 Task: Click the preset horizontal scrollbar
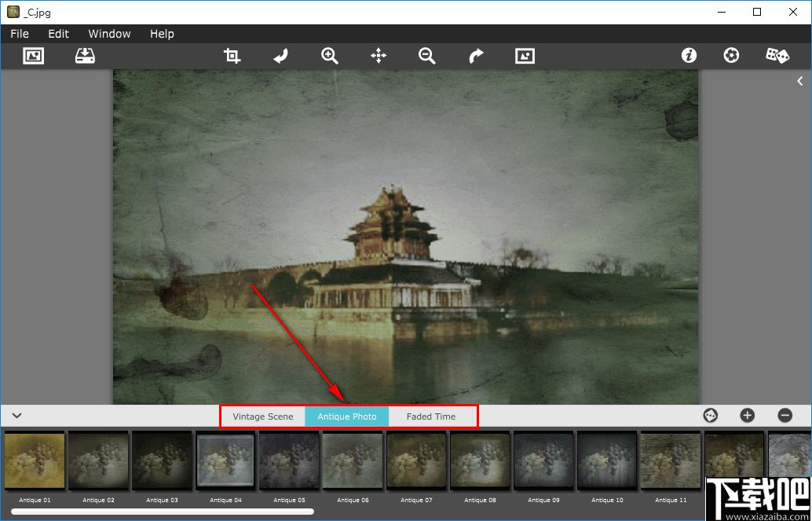coord(163,512)
